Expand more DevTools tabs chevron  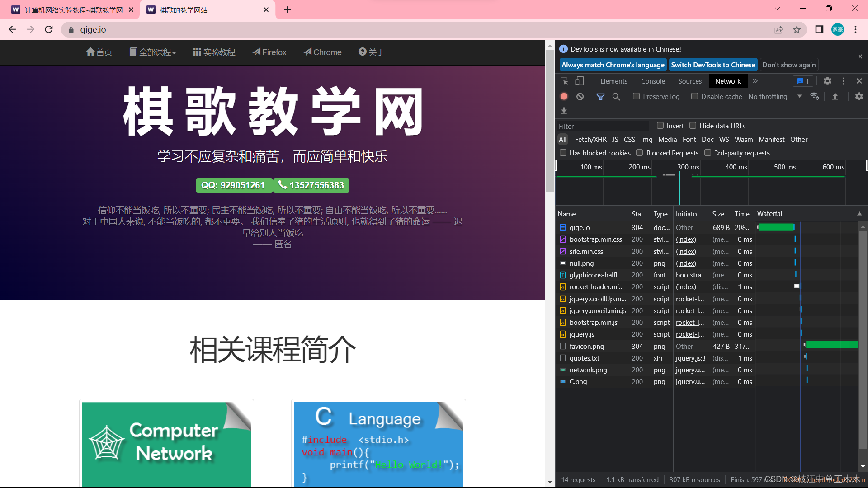pyautogui.click(x=755, y=81)
